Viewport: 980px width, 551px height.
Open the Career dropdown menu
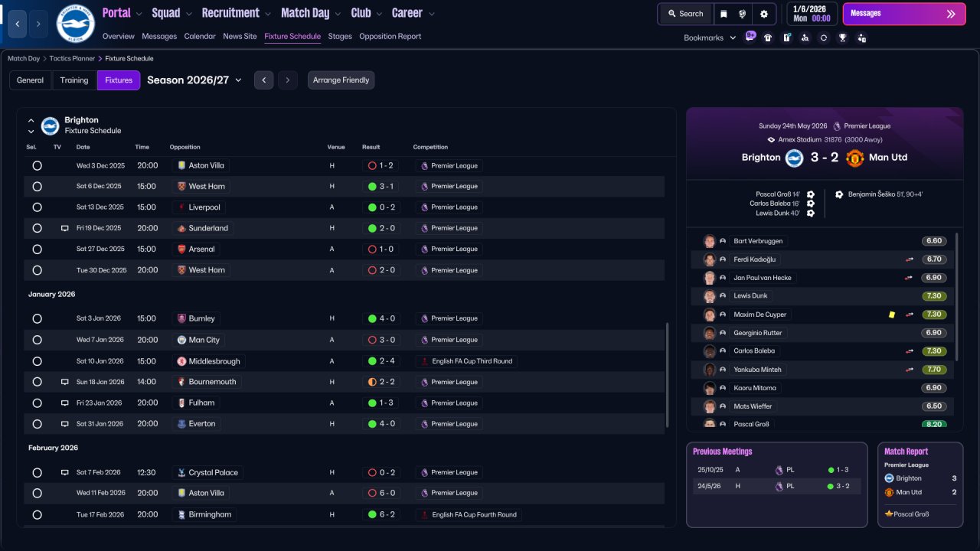413,13
